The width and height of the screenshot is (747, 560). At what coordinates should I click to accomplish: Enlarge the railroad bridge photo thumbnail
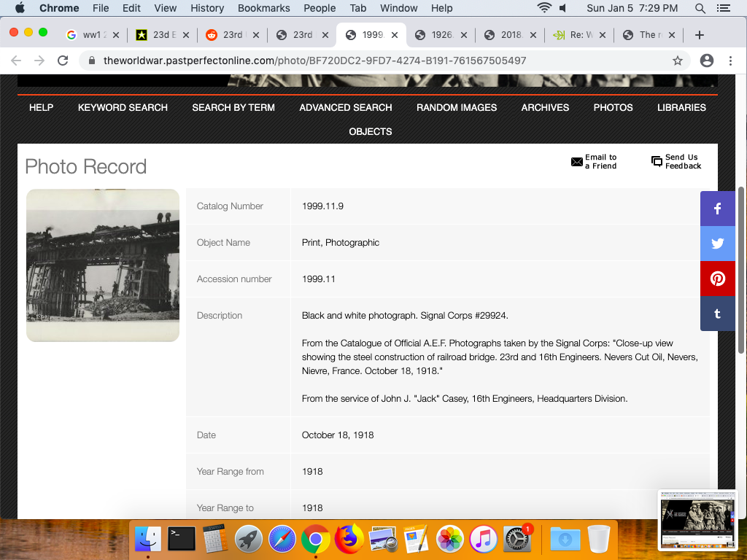click(103, 265)
